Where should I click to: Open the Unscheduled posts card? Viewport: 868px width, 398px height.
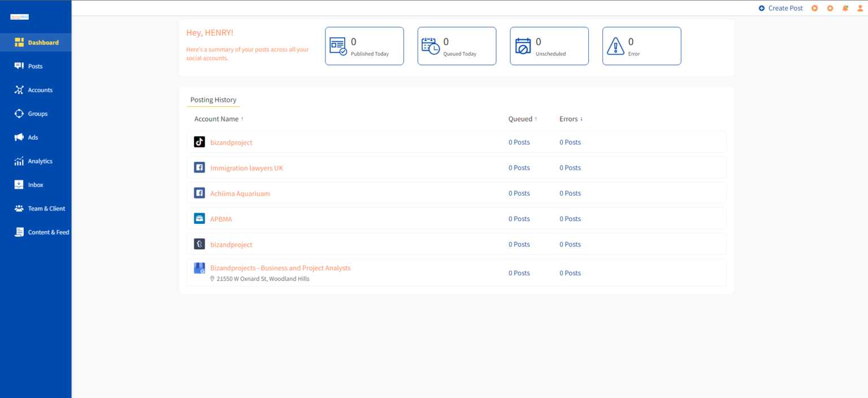click(549, 46)
